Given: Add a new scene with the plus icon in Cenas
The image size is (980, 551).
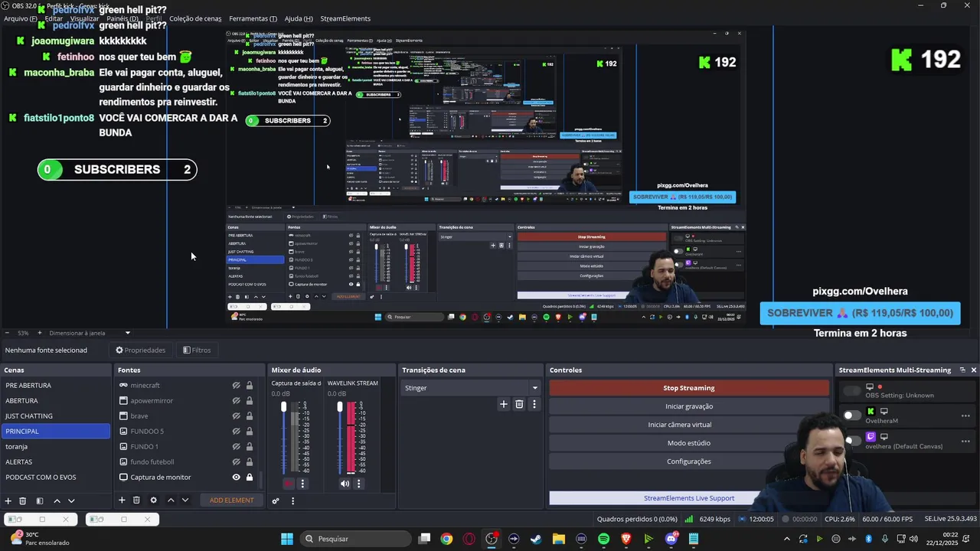Looking at the screenshot, I should tap(8, 500).
